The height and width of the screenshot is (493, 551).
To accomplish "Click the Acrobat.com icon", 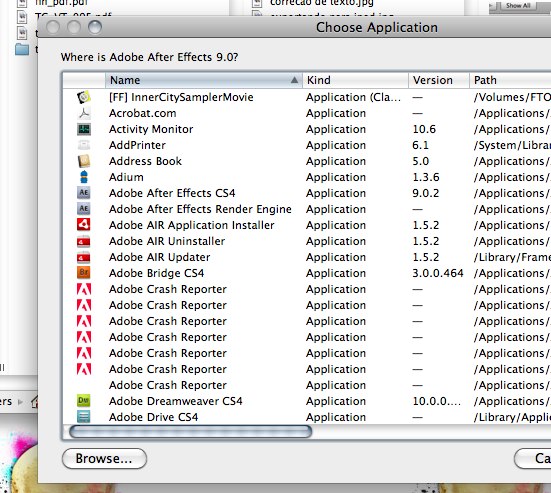I will [x=84, y=113].
